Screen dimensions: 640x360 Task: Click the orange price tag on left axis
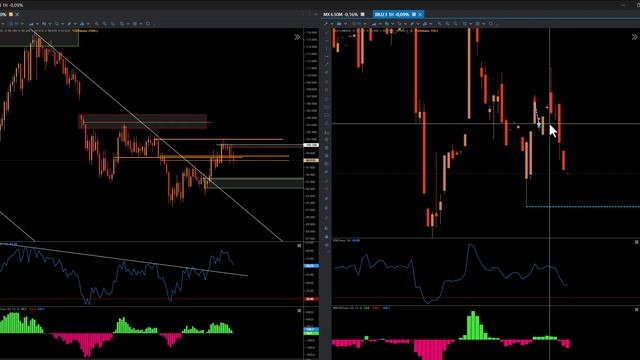click(311, 160)
